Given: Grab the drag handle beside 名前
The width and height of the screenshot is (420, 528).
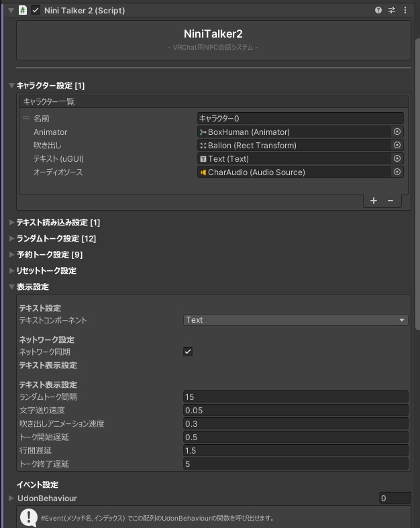Looking at the screenshot, I should 26,118.
